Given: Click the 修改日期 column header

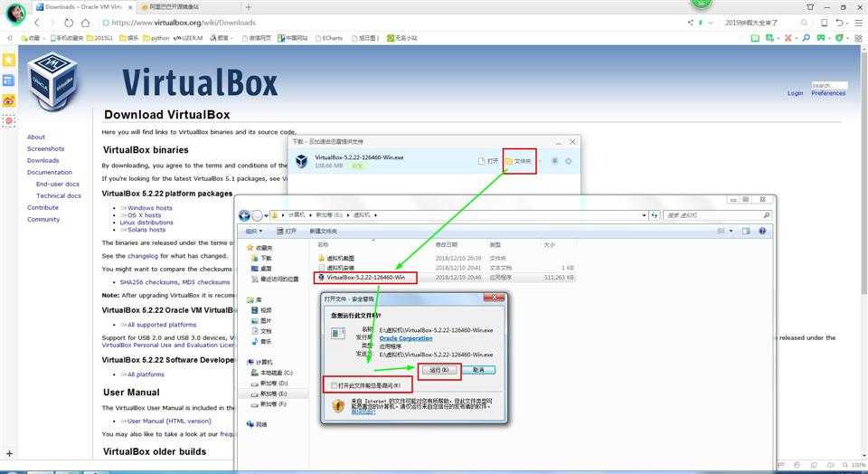Looking at the screenshot, I should 446,245.
